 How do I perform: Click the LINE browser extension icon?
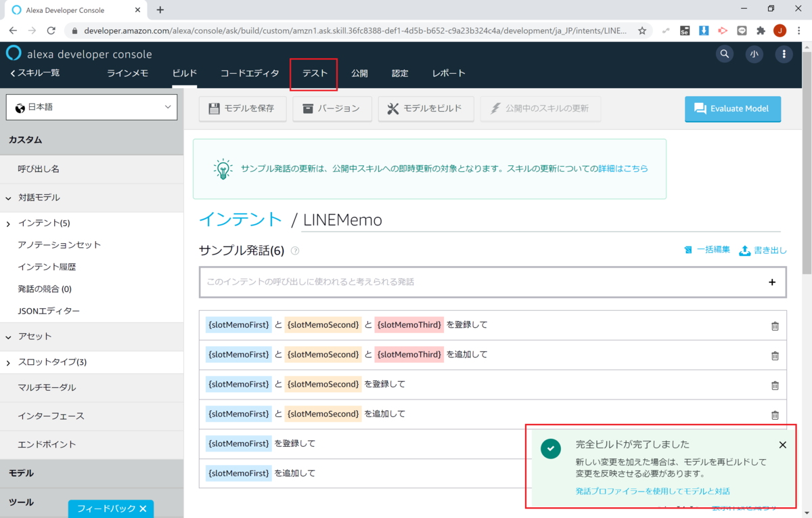pos(742,30)
